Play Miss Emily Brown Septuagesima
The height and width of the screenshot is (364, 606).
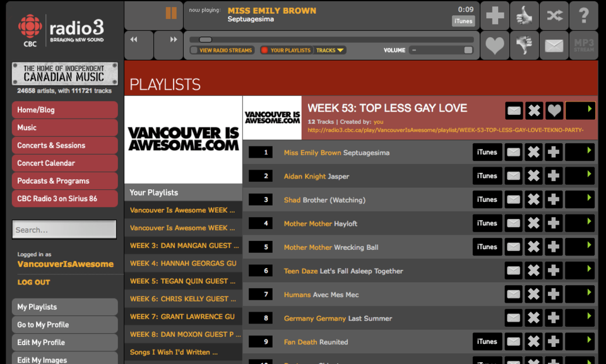[579, 152]
